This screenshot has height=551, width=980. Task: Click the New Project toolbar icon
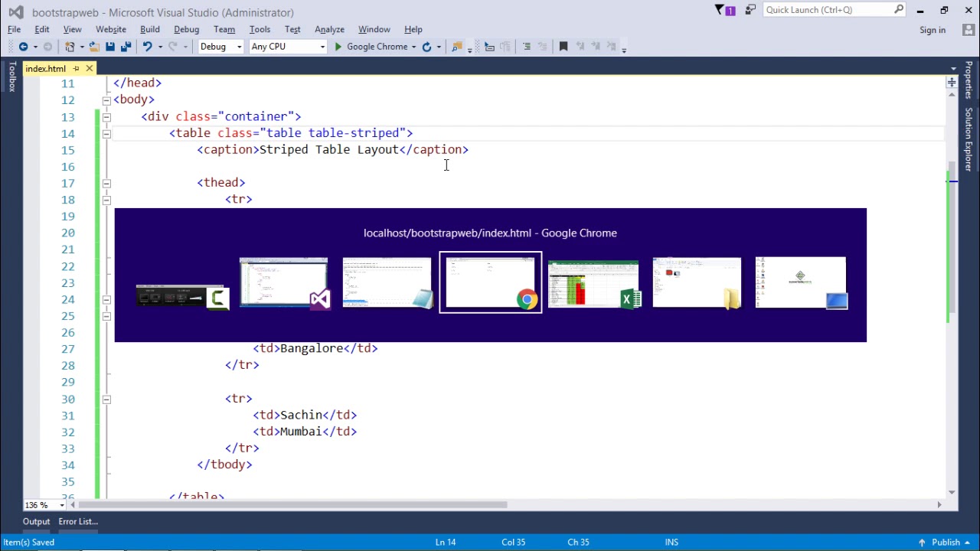coord(70,47)
